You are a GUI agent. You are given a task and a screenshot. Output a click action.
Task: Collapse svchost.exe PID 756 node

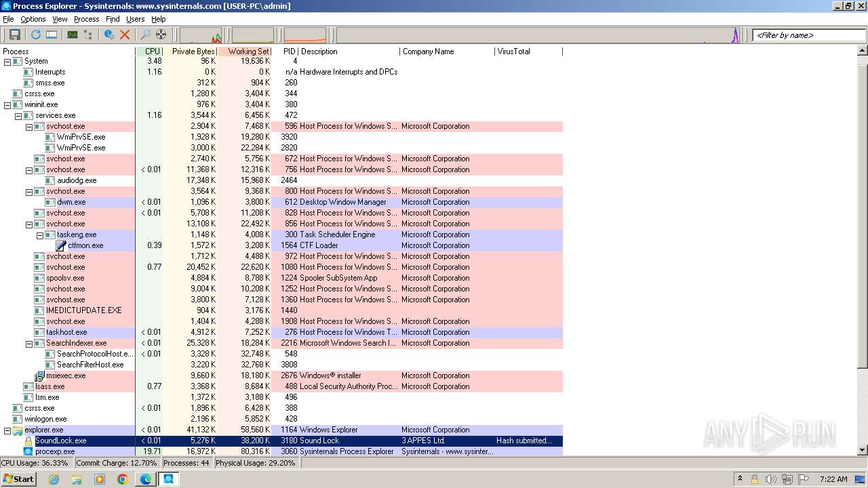[x=29, y=169]
